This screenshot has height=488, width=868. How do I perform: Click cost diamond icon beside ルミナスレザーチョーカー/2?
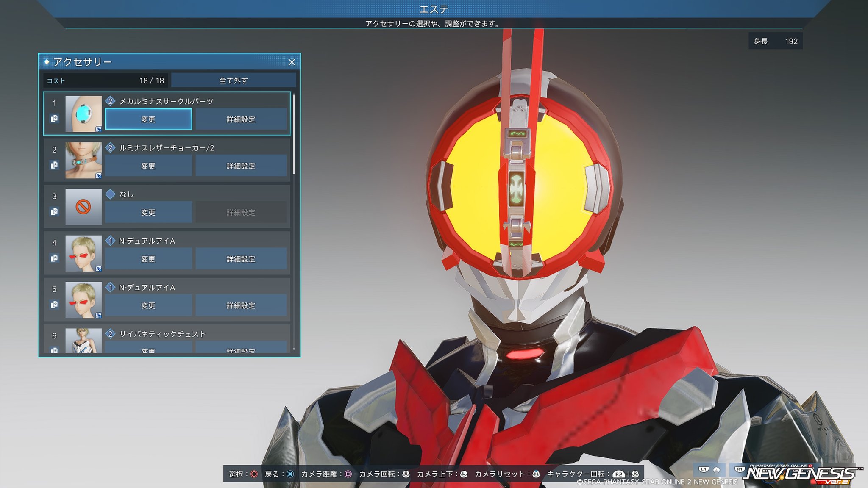(110, 147)
